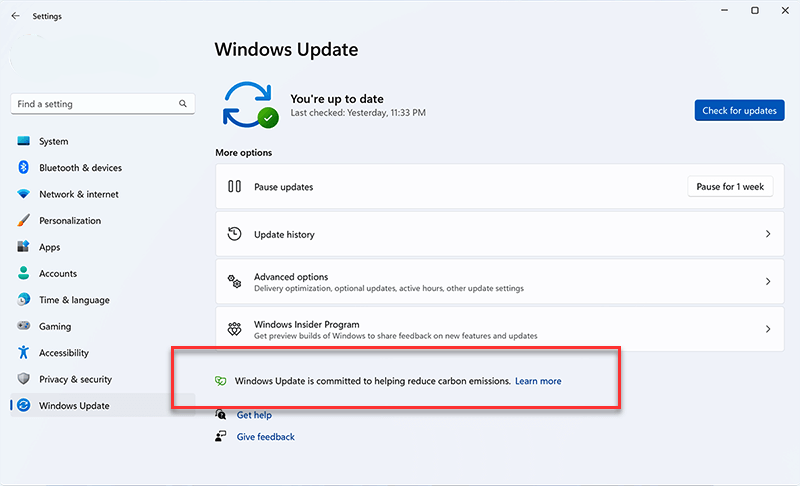Screen dimensions: 800x486
Task: Open Windows Insider Program chevron
Action: 768,329
